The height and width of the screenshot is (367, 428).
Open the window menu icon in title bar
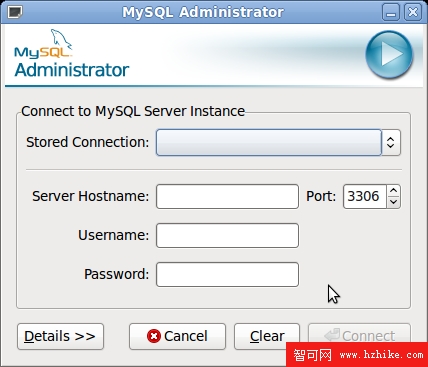pos(15,12)
